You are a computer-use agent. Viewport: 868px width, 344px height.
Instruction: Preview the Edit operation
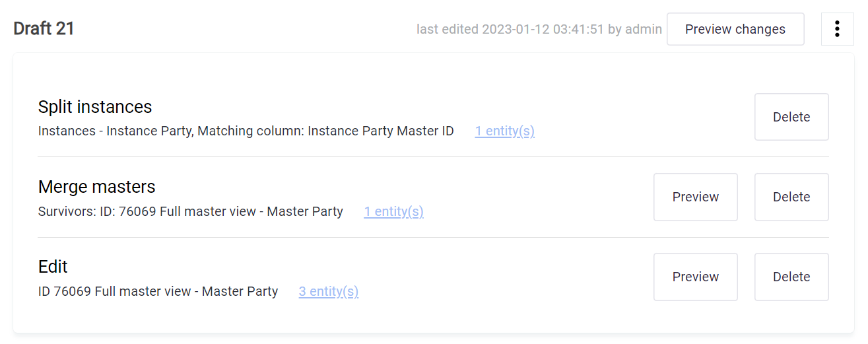695,277
